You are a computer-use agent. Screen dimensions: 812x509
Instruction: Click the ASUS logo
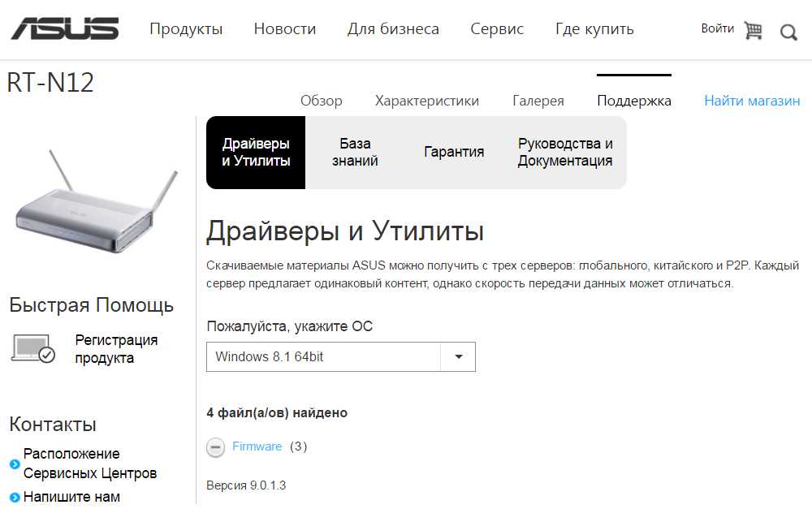coord(64,29)
